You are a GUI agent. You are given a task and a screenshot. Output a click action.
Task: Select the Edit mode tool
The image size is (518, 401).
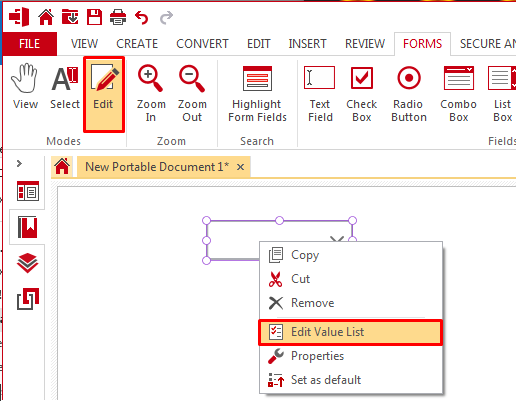[x=104, y=94]
